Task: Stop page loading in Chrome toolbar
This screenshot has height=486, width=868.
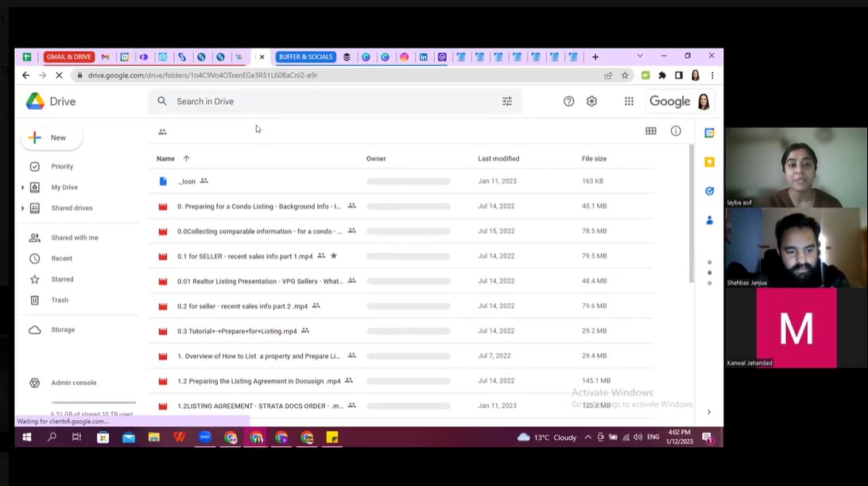Action: (x=59, y=76)
